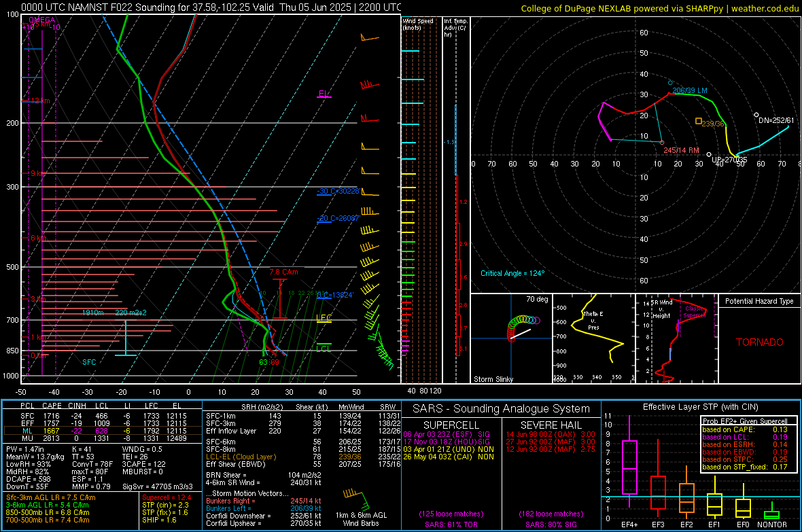Screen dimensions: 802x532
Task: Click the cyan SFC label on skew-T
Action: (89, 362)
